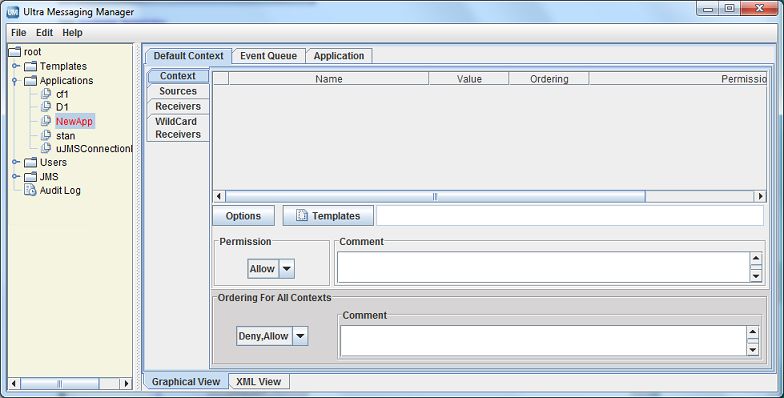Select the uJMSConnection tree item
This screenshot has height=398, width=784.
[x=94, y=148]
